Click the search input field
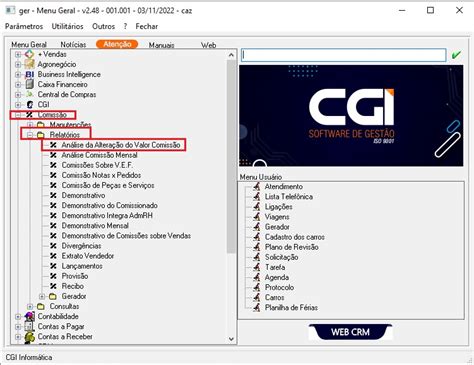This screenshot has height=365, width=474. 344,55
